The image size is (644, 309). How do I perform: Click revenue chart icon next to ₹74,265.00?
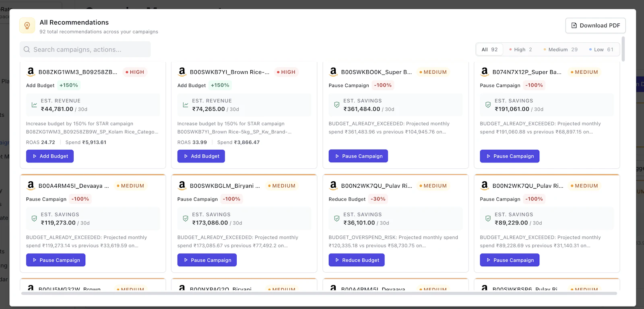[186, 105]
